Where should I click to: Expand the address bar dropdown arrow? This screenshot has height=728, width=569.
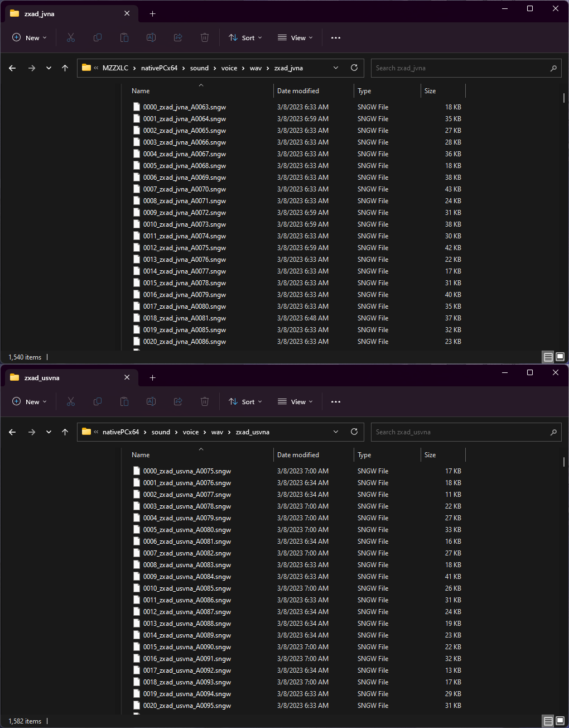pyautogui.click(x=336, y=68)
